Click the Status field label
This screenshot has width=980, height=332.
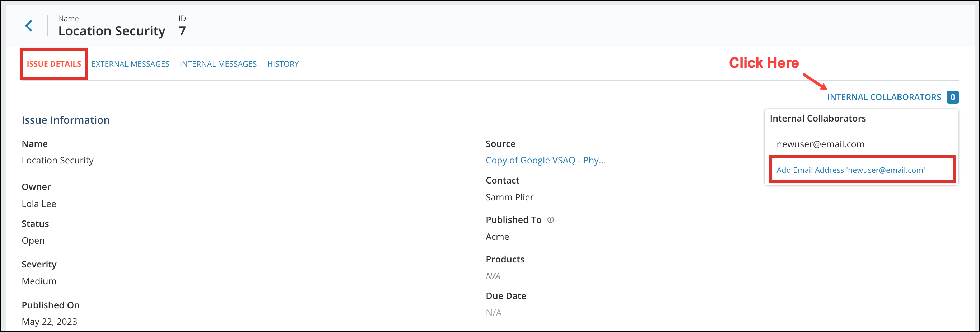tap(35, 224)
